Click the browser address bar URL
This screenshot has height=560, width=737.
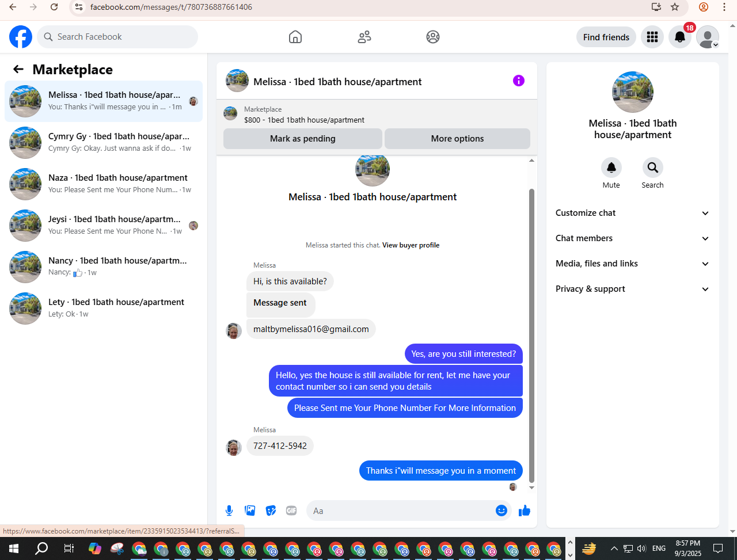tap(171, 7)
